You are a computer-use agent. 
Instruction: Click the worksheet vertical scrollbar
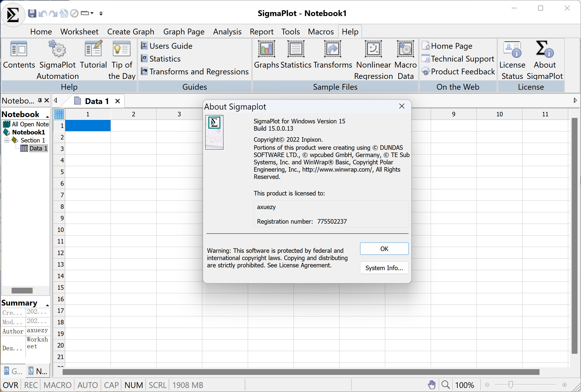point(574,236)
